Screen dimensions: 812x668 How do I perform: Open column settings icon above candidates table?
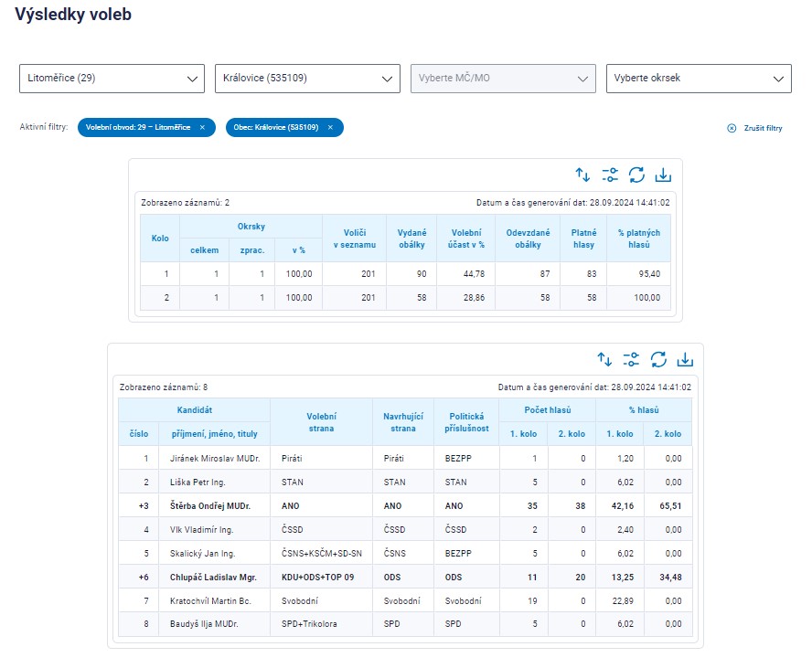tap(631, 360)
